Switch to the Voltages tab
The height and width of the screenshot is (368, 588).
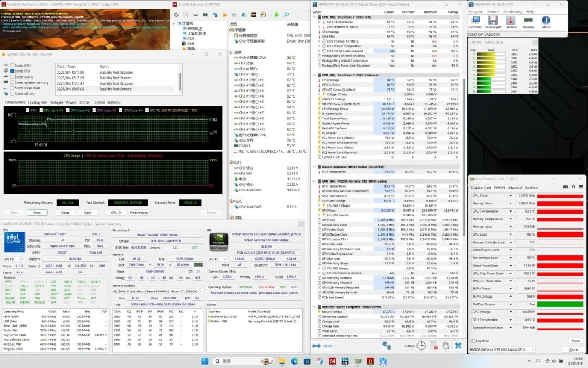(x=57, y=102)
